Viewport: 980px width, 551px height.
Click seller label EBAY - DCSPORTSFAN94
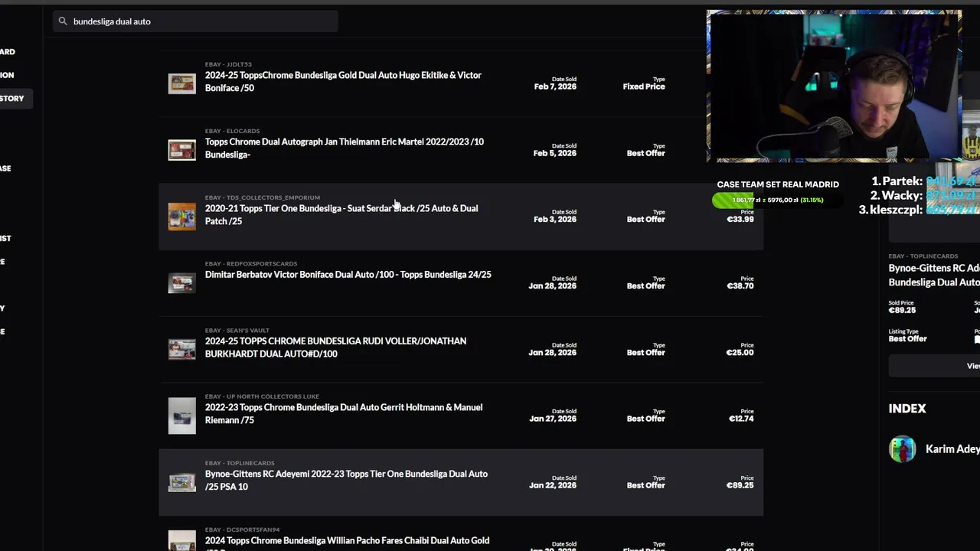tap(243, 530)
